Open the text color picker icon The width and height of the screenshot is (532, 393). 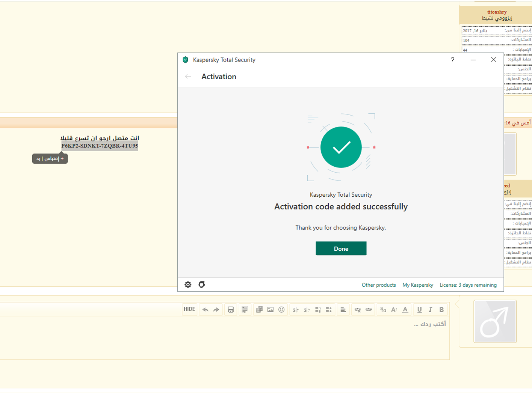pos(405,310)
